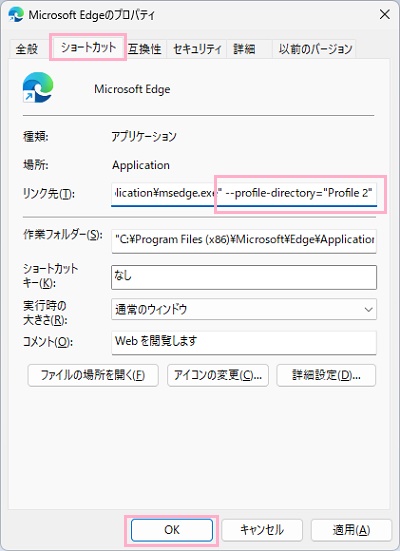Expand the 実行時の大きさ dropdown

tap(244, 309)
